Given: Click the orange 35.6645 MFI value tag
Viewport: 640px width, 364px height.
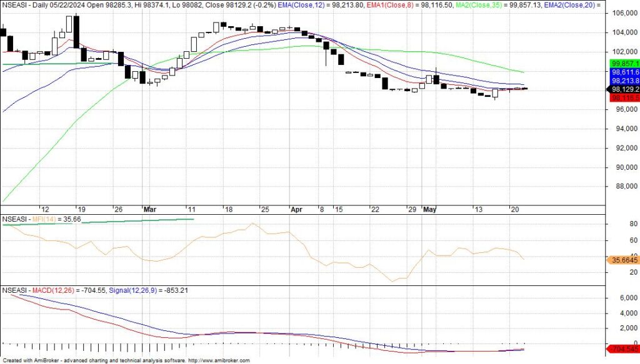Looking at the screenshot, I should (622, 260).
